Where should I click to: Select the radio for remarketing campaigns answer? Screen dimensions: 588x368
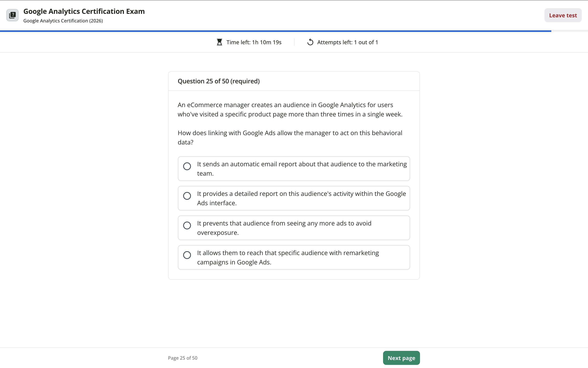[187, 255]
